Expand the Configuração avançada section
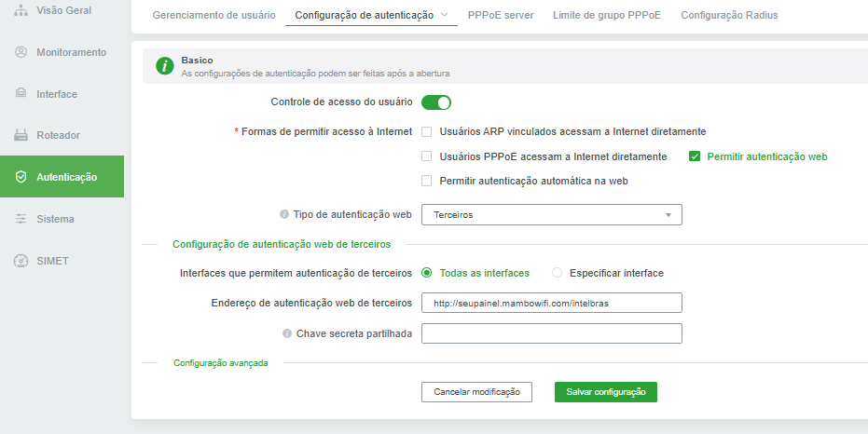Screen dimensions: 868x434 [x=221, y=363]
